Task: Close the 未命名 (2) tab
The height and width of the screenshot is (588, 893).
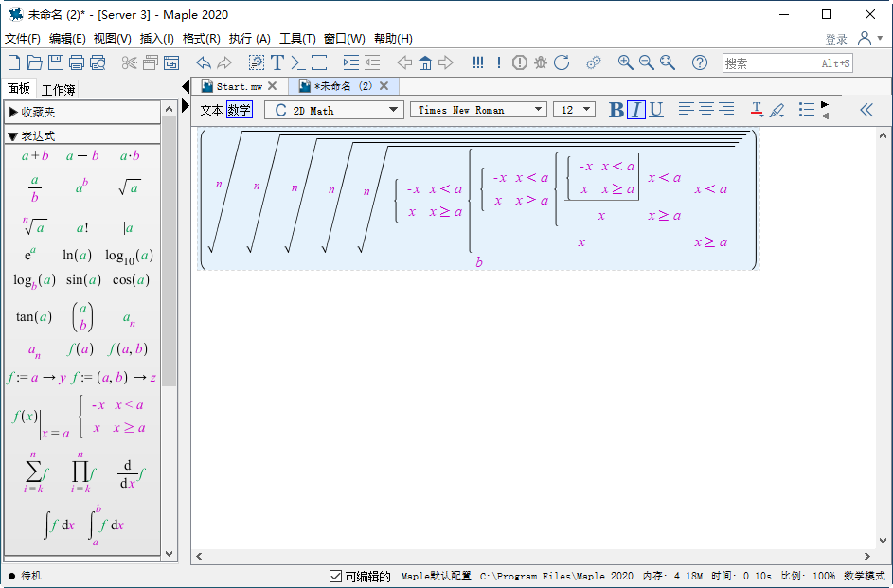Action: [384, 86]
